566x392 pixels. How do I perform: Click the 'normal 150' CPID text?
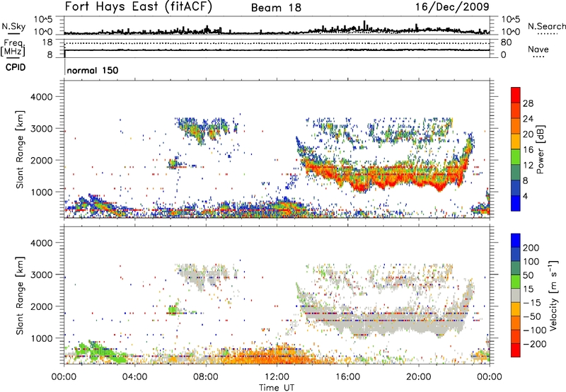click(93, 70)
